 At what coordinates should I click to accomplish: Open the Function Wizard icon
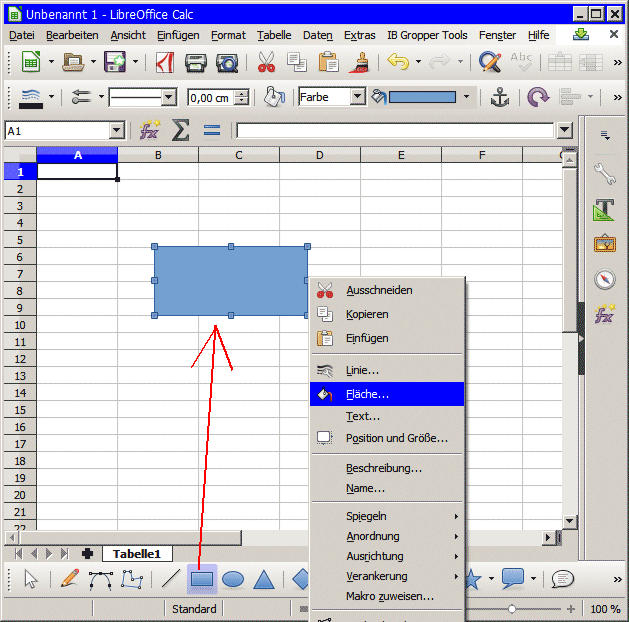point(150,130)
